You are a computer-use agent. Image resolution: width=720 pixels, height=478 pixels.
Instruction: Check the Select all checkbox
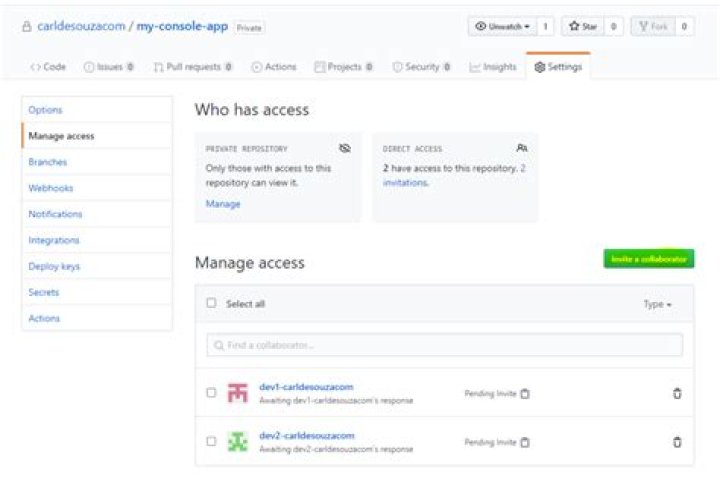tap(211, 303)
